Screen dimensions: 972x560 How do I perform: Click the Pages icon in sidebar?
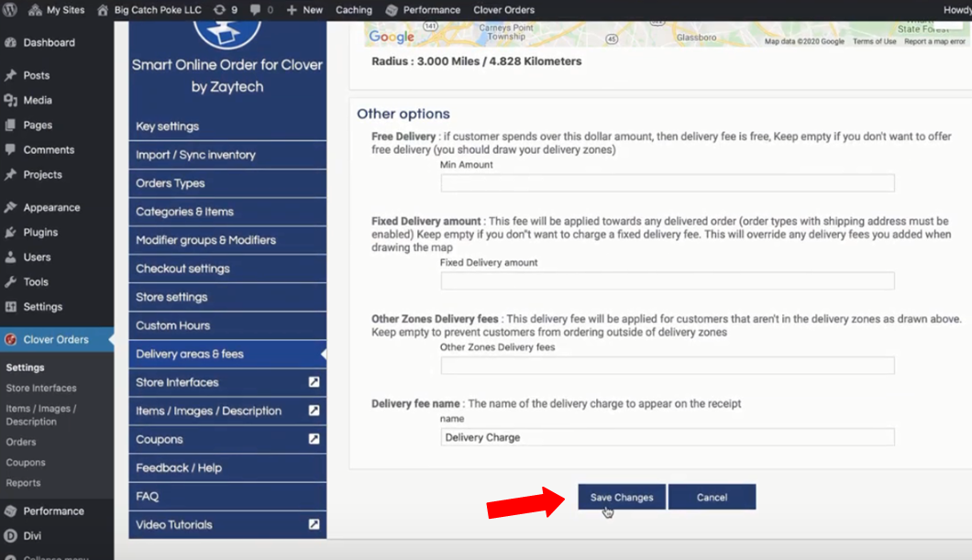coord(10,126)
